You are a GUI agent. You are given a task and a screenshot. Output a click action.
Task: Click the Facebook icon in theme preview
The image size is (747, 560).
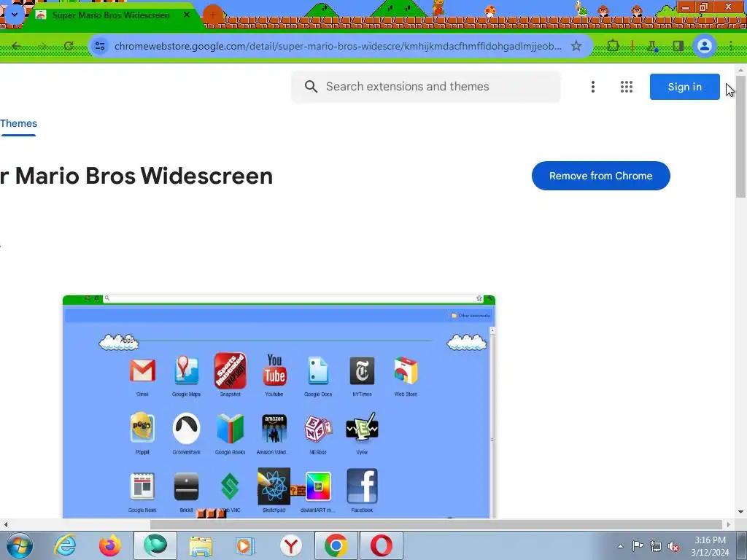tap(362, 486)
